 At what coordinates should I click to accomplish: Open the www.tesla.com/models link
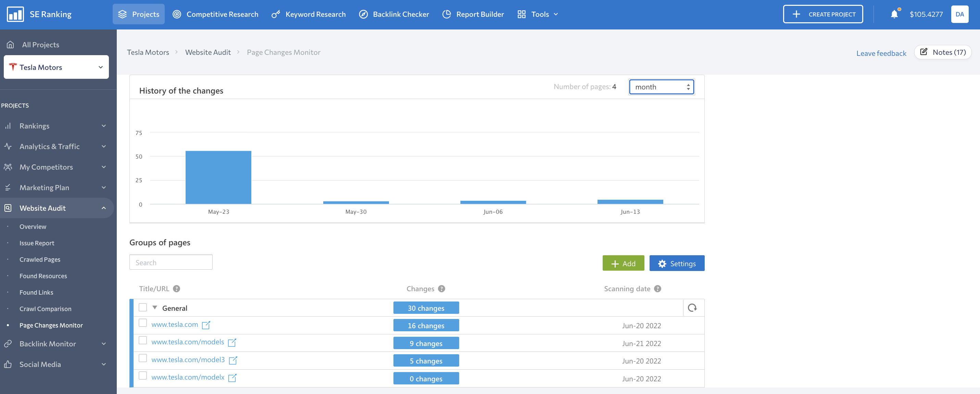[188, 342]
